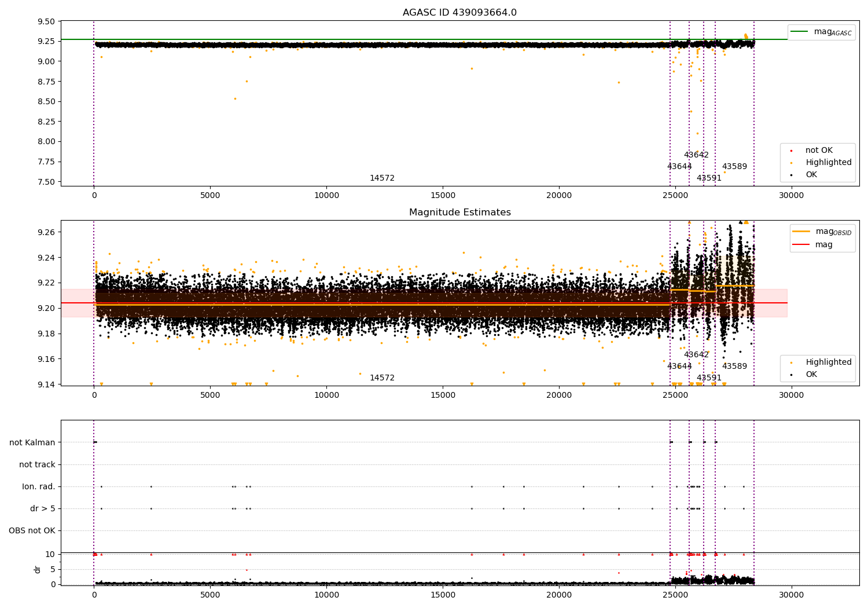Click the 'Magnitude Estimates' subplot title
The height and width of the screenshot is (608, 868).
coord(459,213)
